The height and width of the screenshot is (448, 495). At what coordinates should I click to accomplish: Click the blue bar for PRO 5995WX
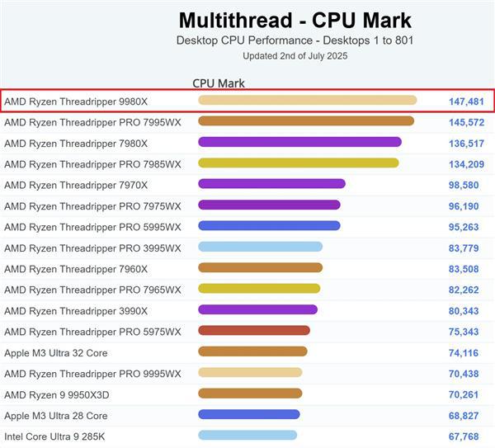click(x=269, y=226)
